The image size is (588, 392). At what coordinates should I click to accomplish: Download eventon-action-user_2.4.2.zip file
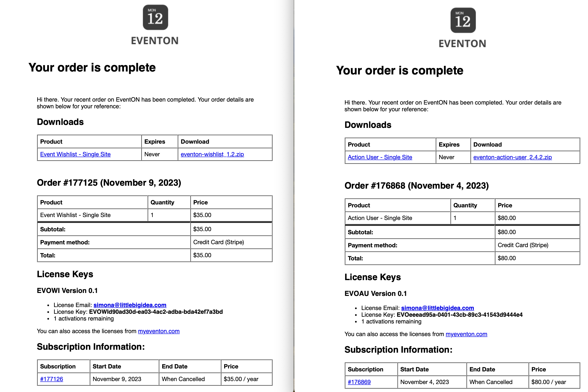[512, 157]
